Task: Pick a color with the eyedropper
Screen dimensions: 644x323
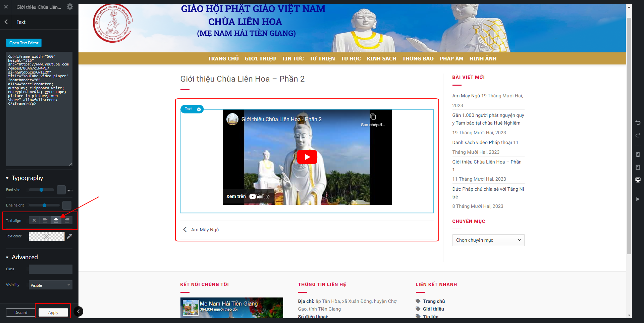Action: tap(69, 236)
